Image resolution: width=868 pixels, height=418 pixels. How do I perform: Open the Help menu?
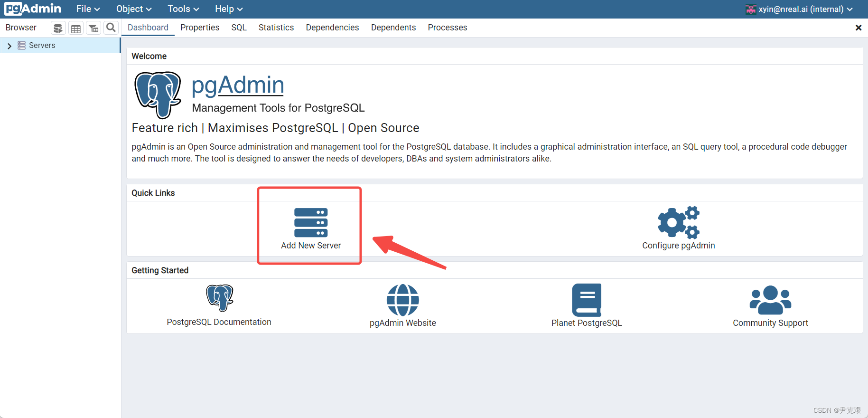click(229, 9)
